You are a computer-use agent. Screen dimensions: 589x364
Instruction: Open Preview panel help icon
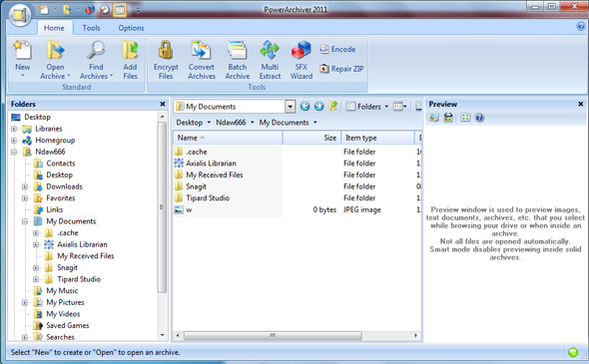(479, 118)
